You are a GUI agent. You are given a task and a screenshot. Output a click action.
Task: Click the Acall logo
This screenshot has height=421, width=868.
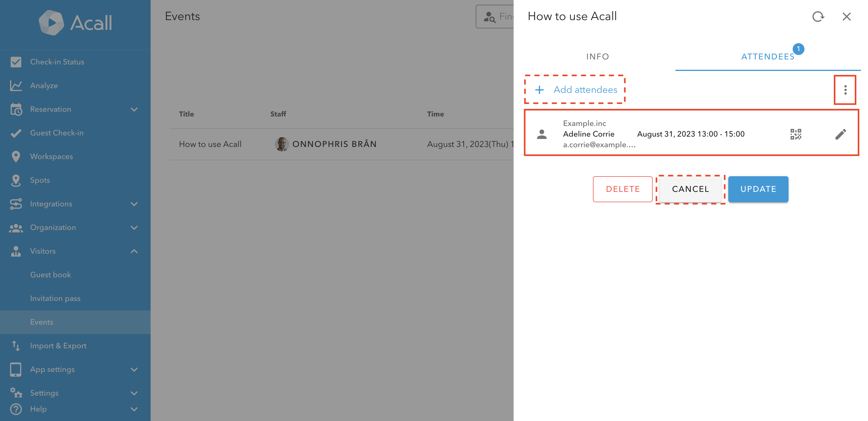pos(75,23)
